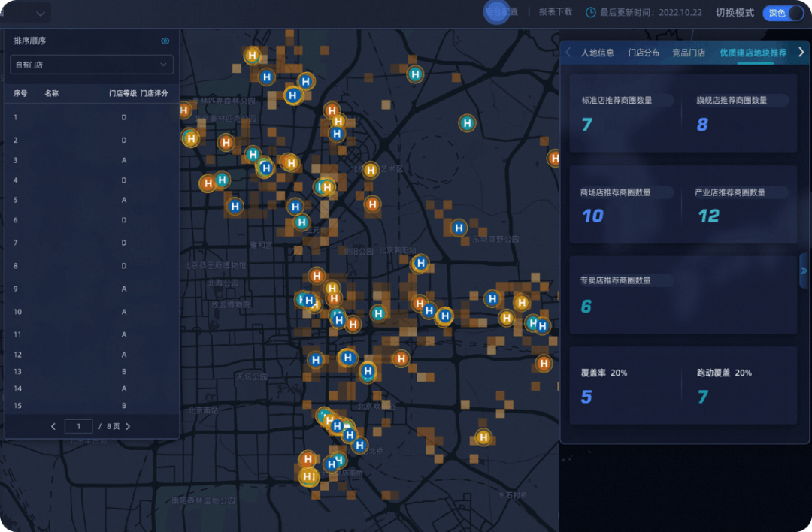Screen dimensions: 812x532
Task: Switch to the 人地信息 tab
Action: (597, 53)
